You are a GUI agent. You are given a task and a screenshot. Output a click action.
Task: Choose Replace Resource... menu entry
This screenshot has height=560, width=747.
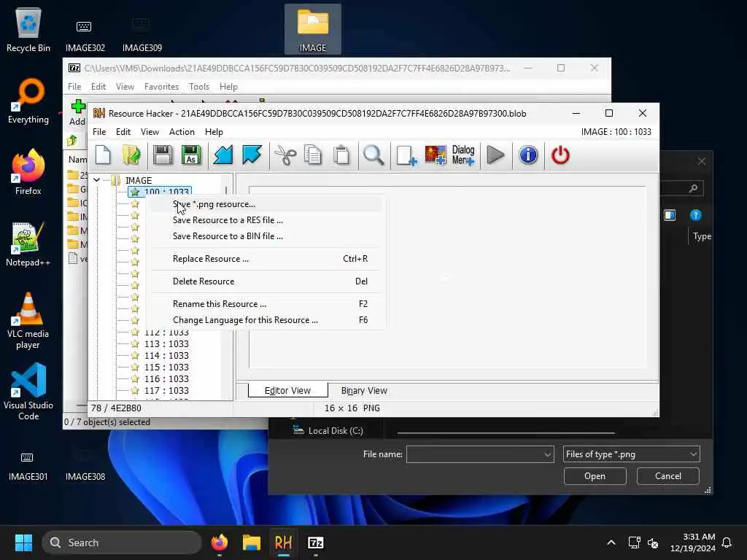tap(266, 259)
